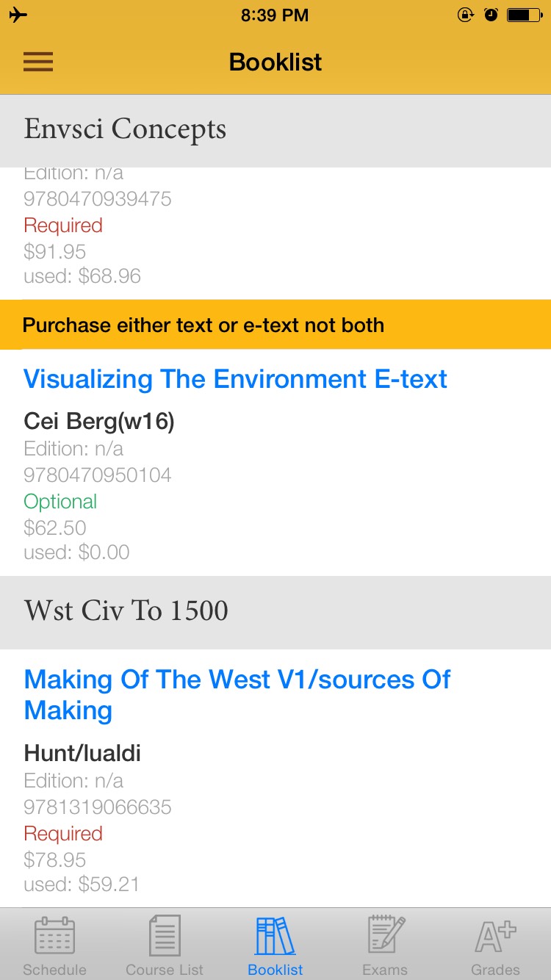Tap the Schedule calendar icon
Image resolution: width=551 pixels, height=980 pixels.
click(x=55, y=935)
